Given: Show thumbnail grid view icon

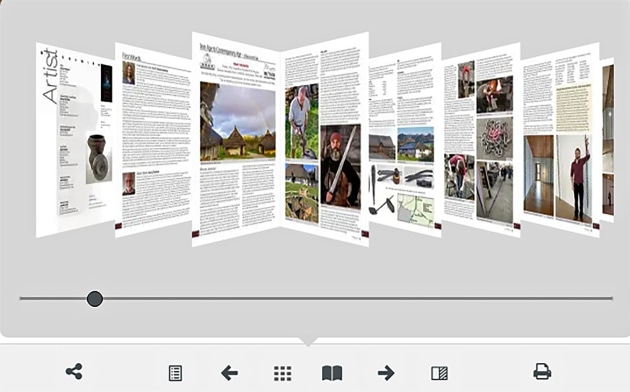Looking at the screenshot, I should [282, 373].
